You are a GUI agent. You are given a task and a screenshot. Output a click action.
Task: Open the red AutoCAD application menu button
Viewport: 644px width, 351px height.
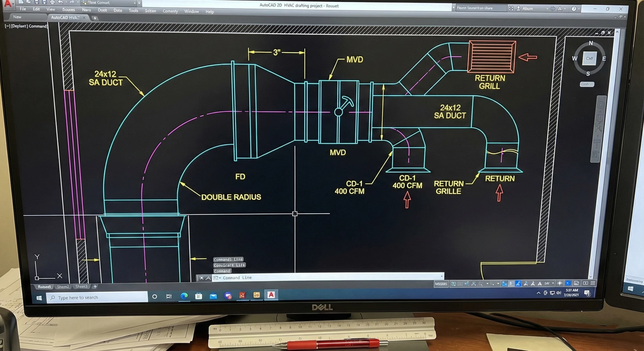coord(8,4)
